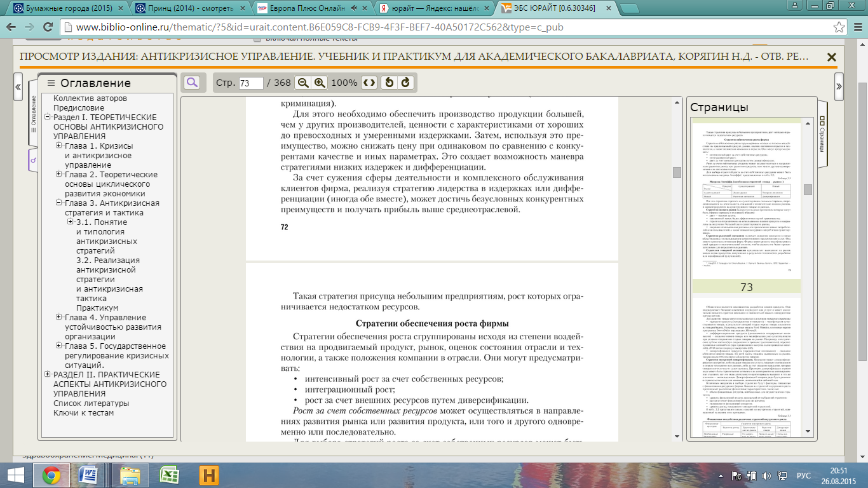Rotate page counterclockwise
This screenshot has width=868, height=488.
pos(390,83)
